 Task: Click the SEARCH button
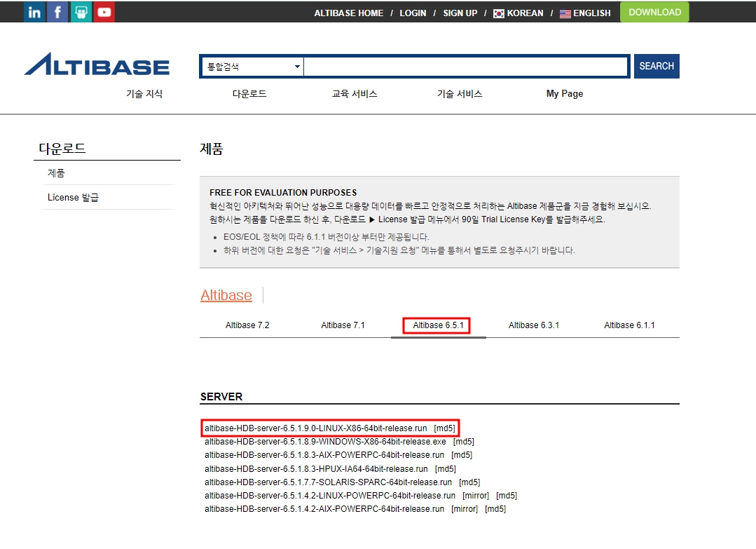pos(657,66)
